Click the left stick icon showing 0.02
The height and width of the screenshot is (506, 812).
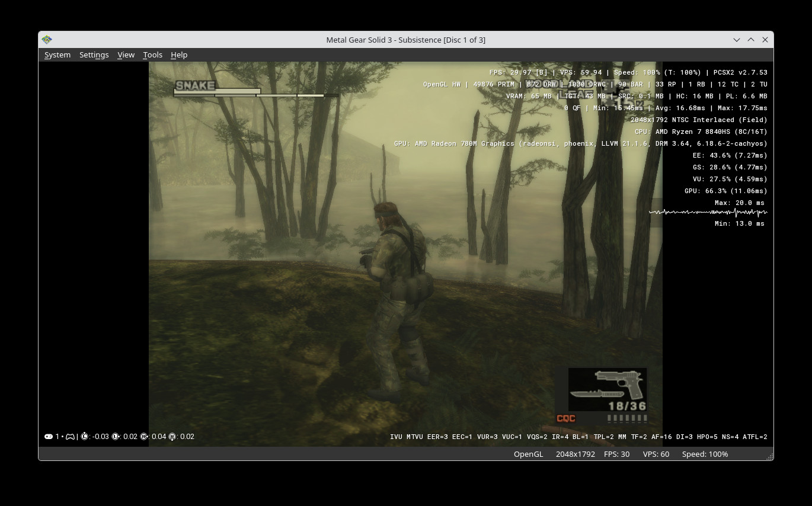point(116,437)
